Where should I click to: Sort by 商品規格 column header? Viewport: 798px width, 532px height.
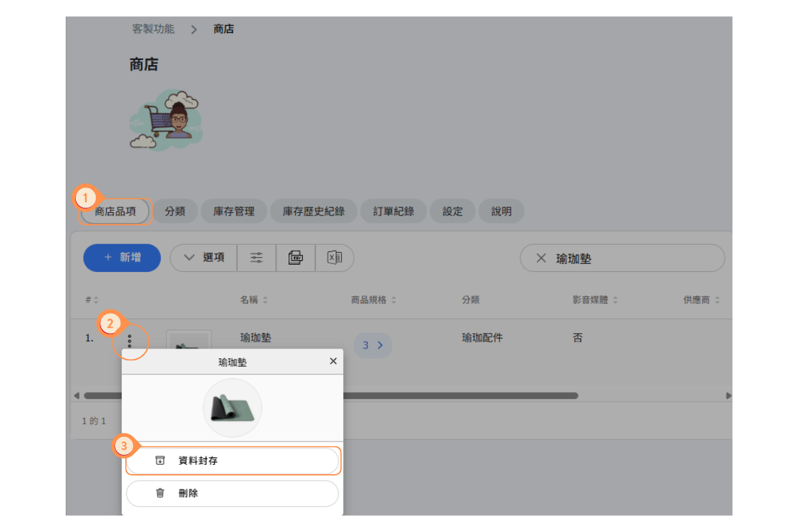pos(373,300)
